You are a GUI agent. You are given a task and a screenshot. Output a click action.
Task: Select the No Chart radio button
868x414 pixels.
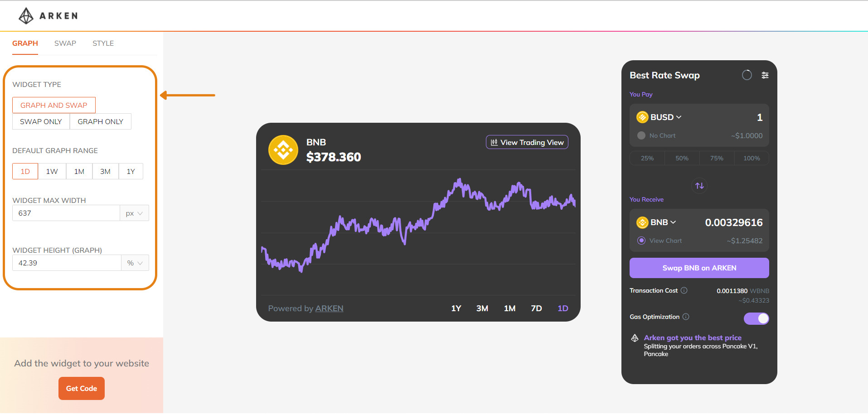point(641,135)
